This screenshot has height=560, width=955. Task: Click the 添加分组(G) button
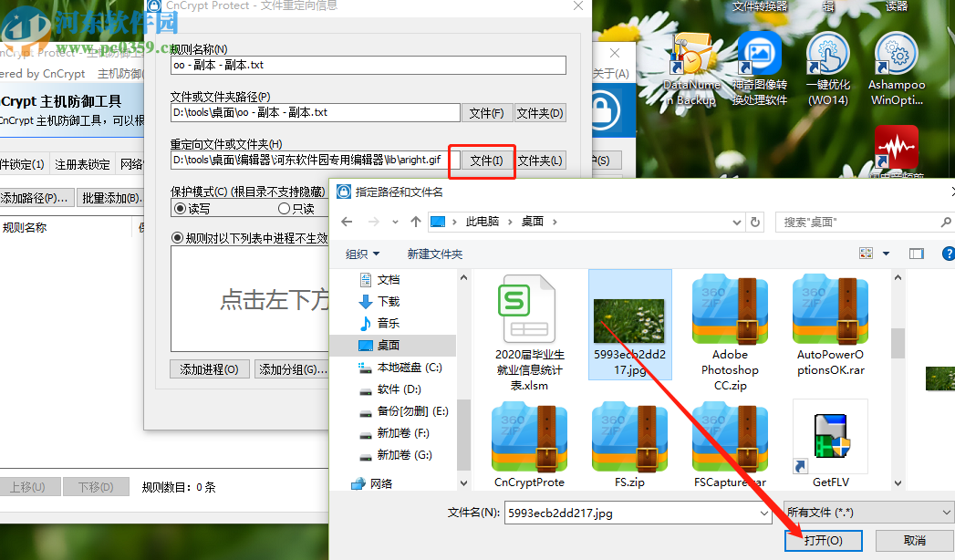(x=293, y=369)
